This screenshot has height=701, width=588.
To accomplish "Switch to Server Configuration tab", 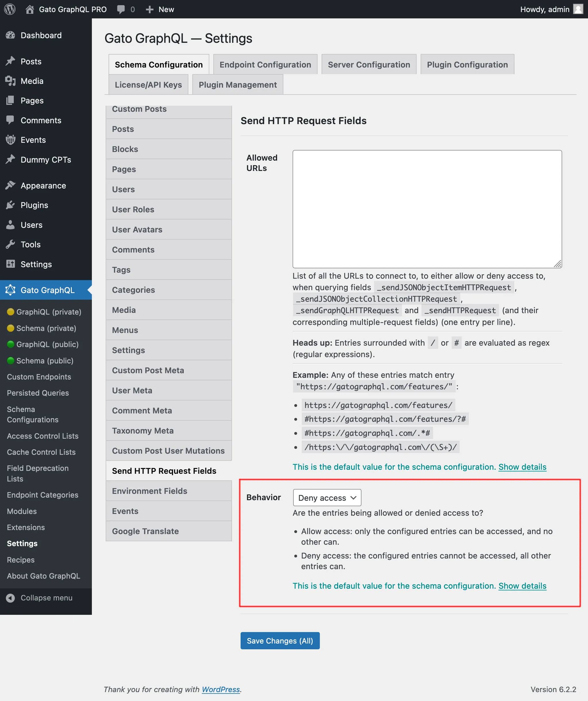I will point(369,64).
